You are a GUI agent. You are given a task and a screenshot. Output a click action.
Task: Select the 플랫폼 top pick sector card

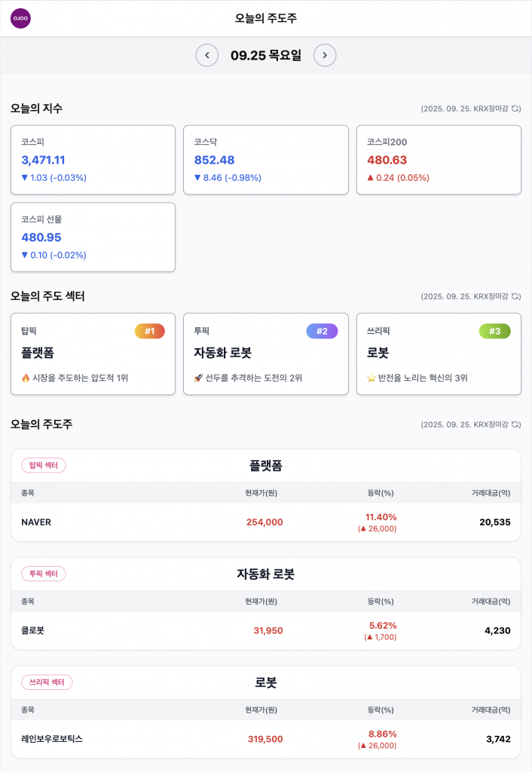pyautogui.click(x=93, y=354)
